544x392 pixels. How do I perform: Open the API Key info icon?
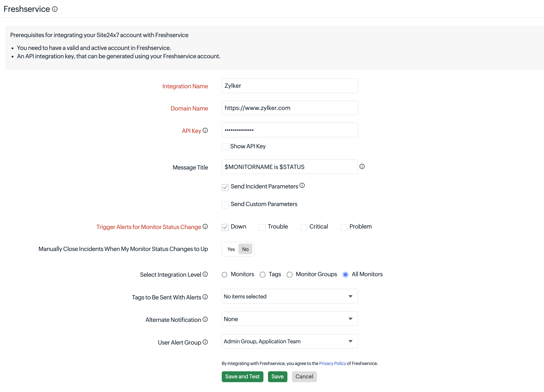205,130
